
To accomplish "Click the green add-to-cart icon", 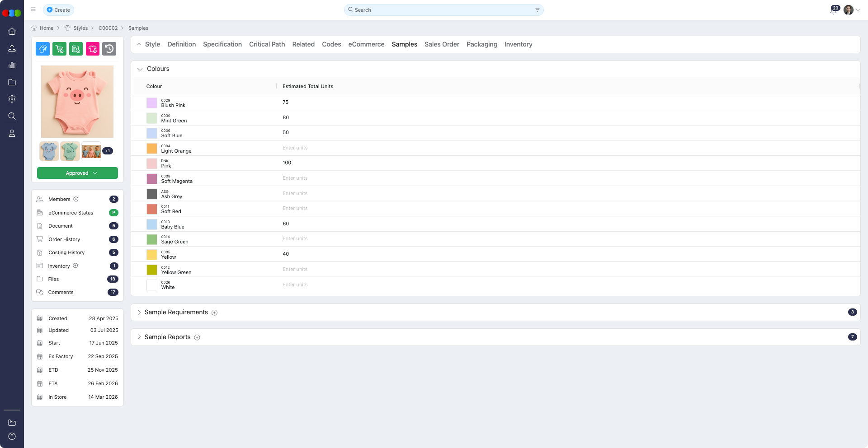I will [59, 49].
